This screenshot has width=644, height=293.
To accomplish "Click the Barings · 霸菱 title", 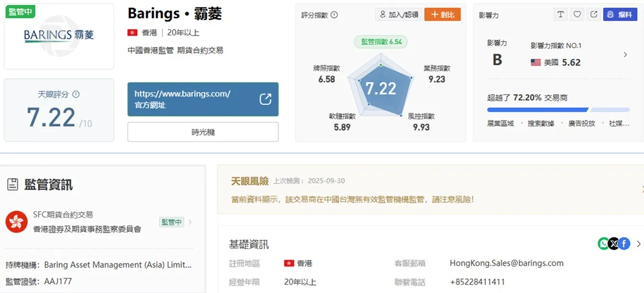I will pos(175,14).
